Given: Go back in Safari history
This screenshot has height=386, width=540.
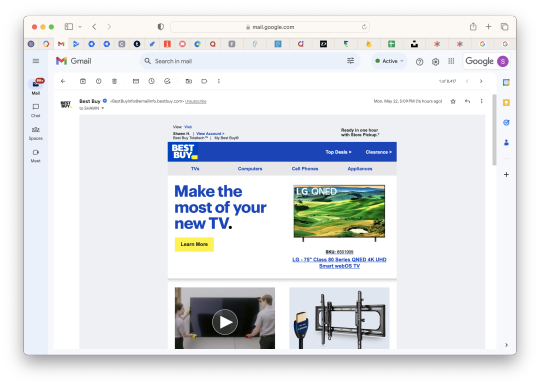Looking at the screenshot, I should pos(94,27).
